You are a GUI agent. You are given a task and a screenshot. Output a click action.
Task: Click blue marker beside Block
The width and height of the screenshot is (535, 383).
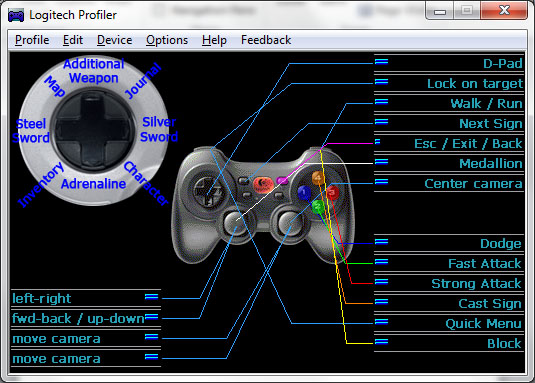pyautogui.click(x=381, y=341)
